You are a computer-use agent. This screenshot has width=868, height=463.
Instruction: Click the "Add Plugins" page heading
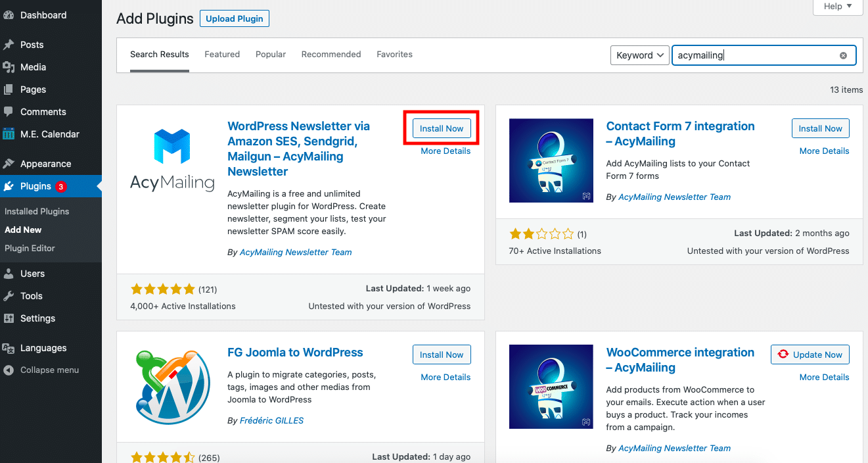[x=155, y=19]
